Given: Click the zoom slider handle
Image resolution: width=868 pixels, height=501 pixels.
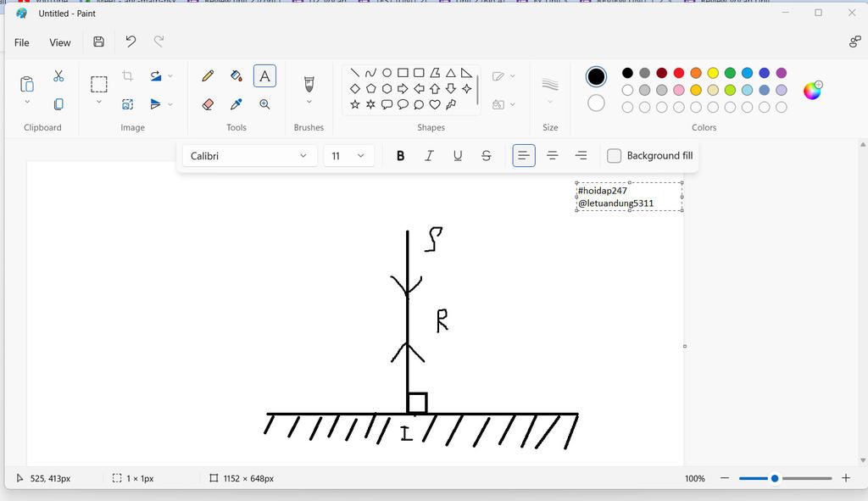Looking at the screenshot, I should click(775, 478).
